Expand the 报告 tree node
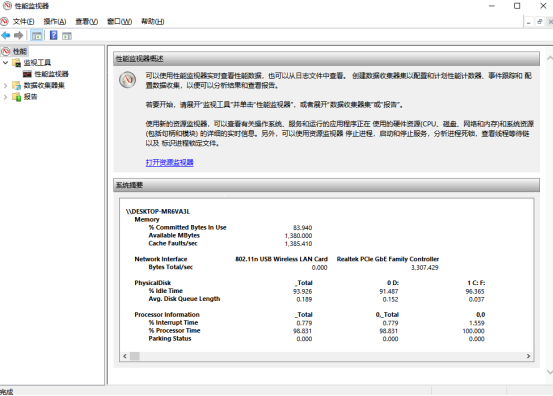This screenshot has width=553, height=396. (x=5, y=97)
